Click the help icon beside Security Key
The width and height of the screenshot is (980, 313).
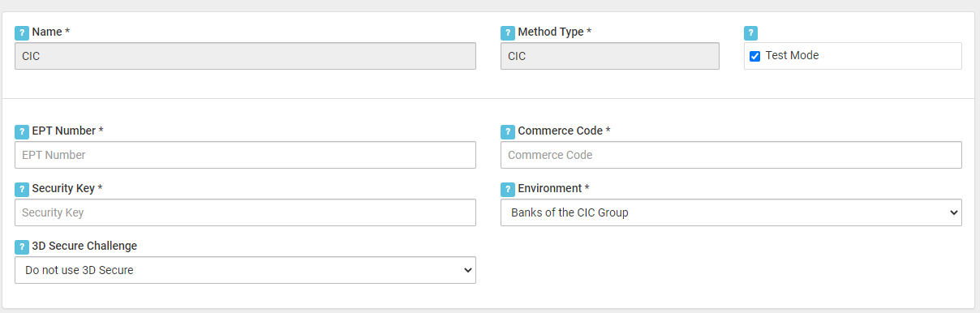pyautogui.click(x=22, y=190)
